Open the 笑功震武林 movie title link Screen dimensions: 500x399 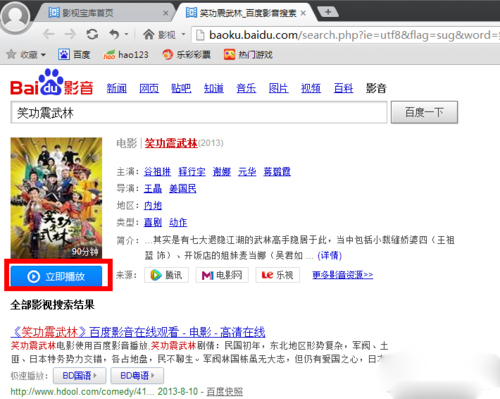tap(171, 143)
